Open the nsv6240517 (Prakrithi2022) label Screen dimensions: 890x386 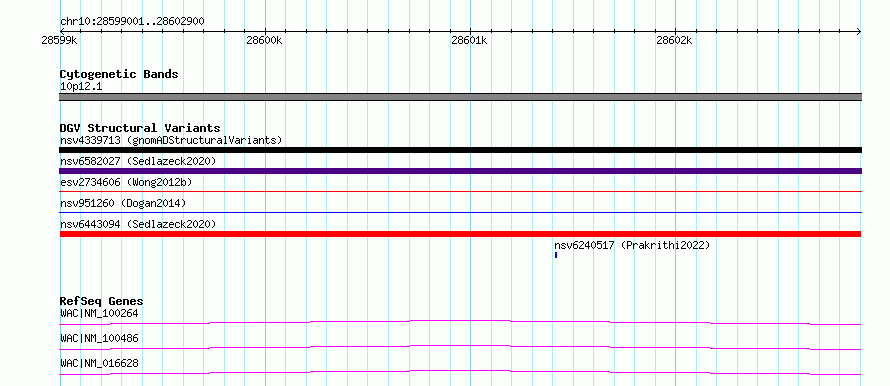[x=632, y=245]
